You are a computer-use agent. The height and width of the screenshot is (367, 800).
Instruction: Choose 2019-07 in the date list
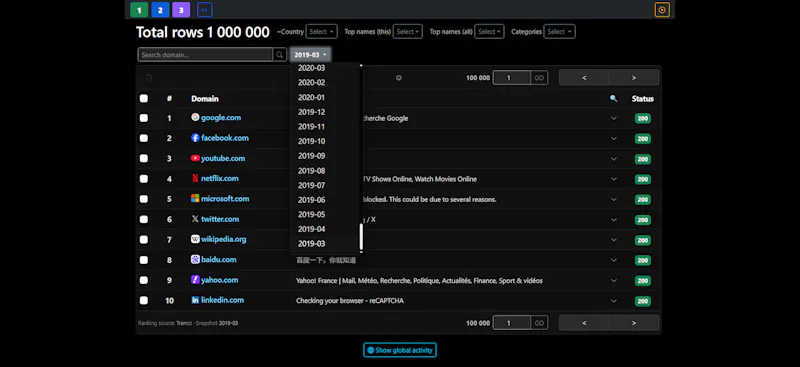[x=311, y=185]
